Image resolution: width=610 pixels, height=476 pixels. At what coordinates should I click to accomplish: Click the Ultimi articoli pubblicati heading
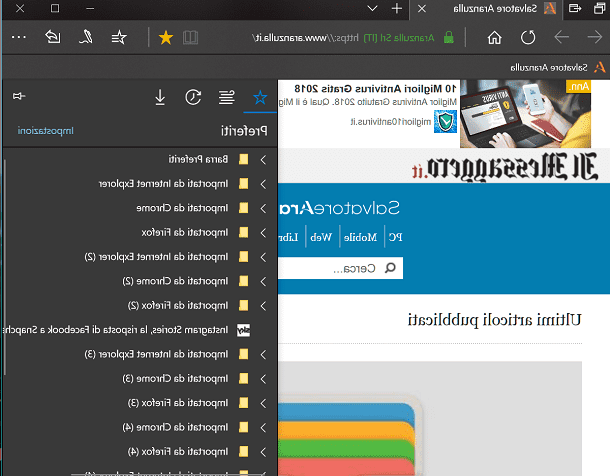click(x=494, y=320)
